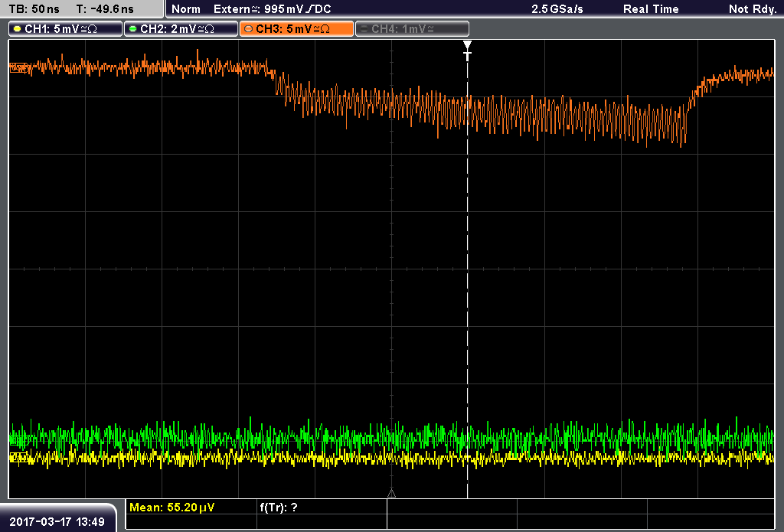This screenshot has height=532, width=784.
Task: Click the Extern 995 mV trigger source readout
Action: point(272,9)
